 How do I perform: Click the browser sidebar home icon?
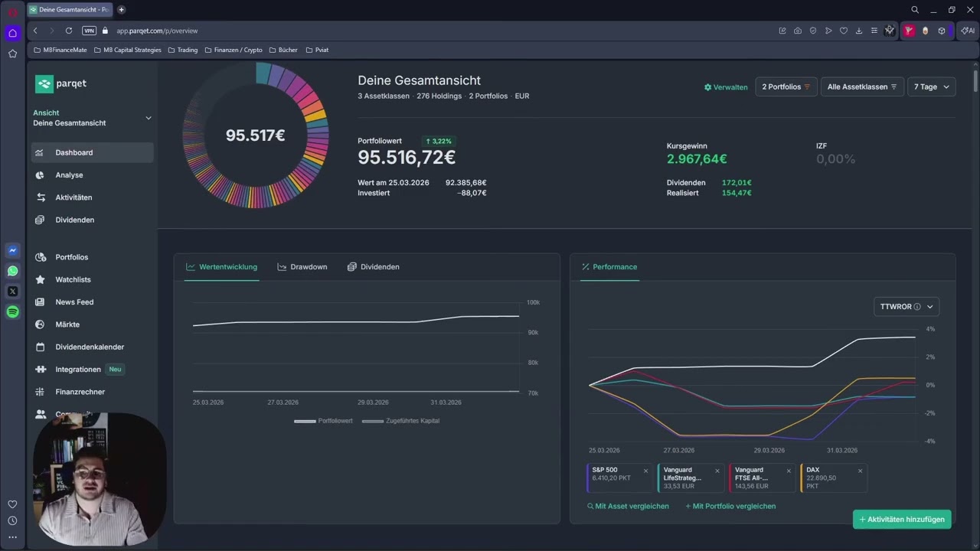(12, 33)
